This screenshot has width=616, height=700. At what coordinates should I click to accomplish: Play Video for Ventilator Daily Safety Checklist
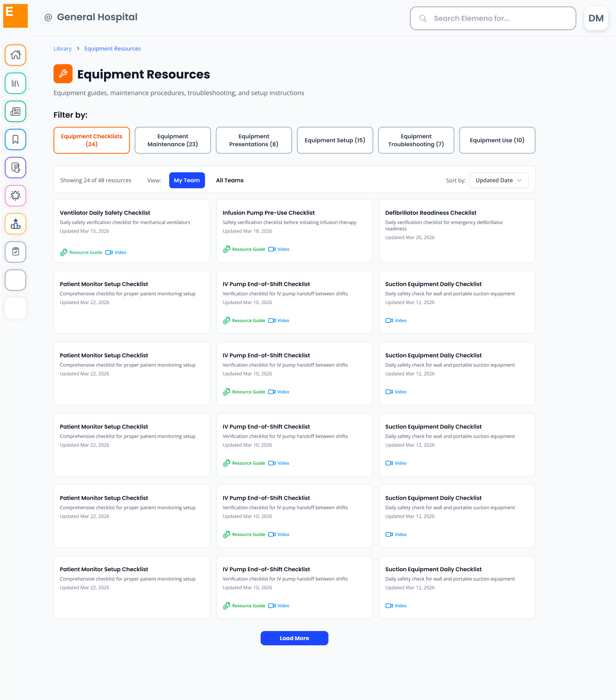(116, 252)
